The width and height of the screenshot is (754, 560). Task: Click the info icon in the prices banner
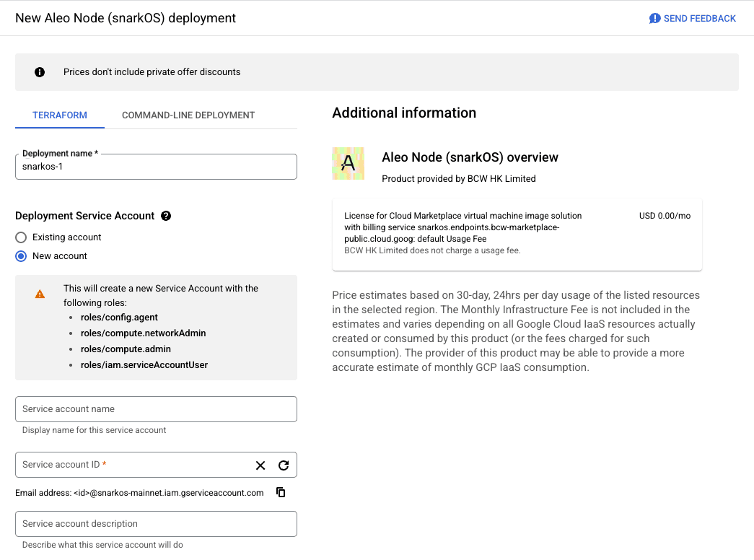(x=40, y=72)
